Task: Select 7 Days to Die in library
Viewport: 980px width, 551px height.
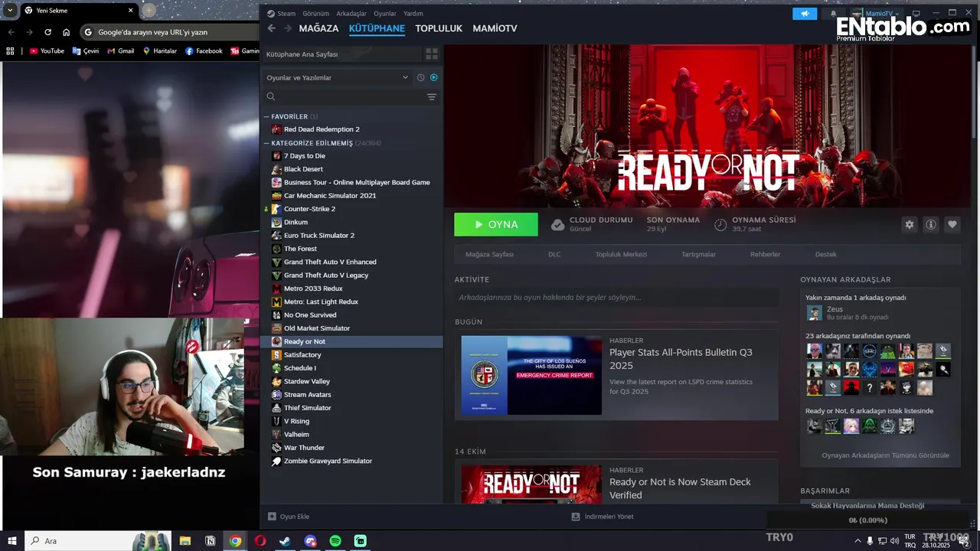Action: (x=305, y=156)
